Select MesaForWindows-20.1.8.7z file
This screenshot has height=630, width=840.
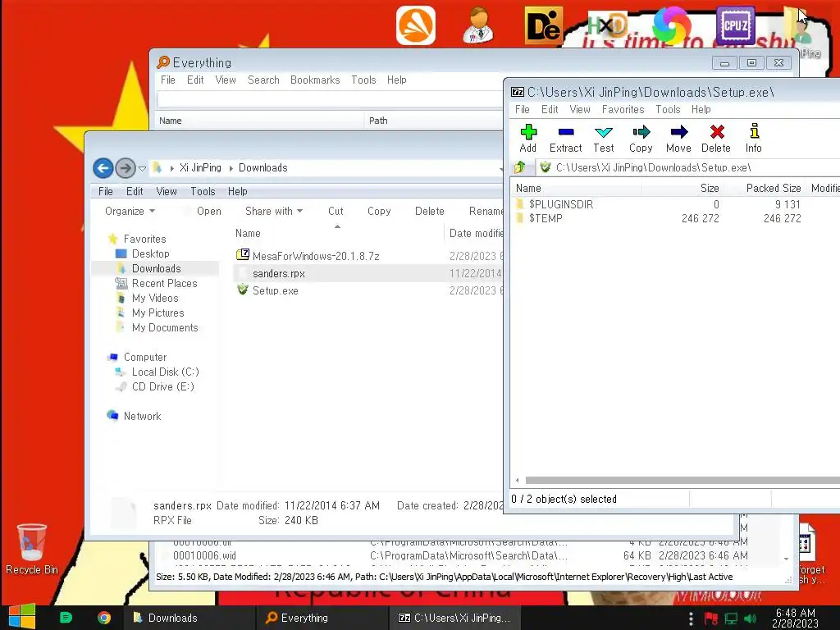coord(316,256)
